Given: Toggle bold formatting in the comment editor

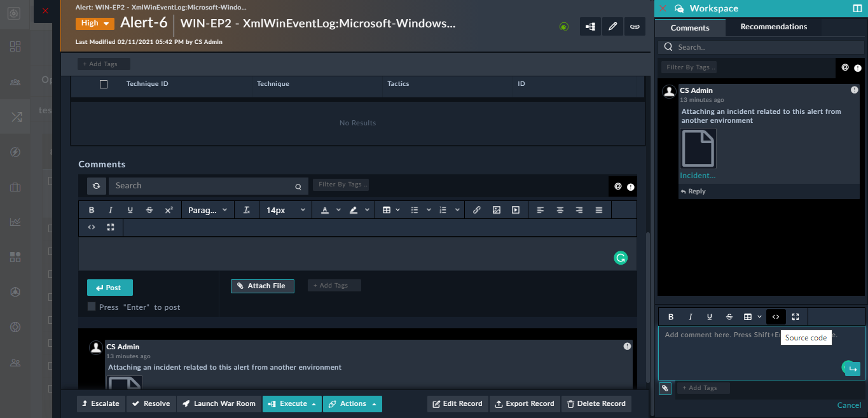Looking at the screenshot, I should [x=91, y=209].
